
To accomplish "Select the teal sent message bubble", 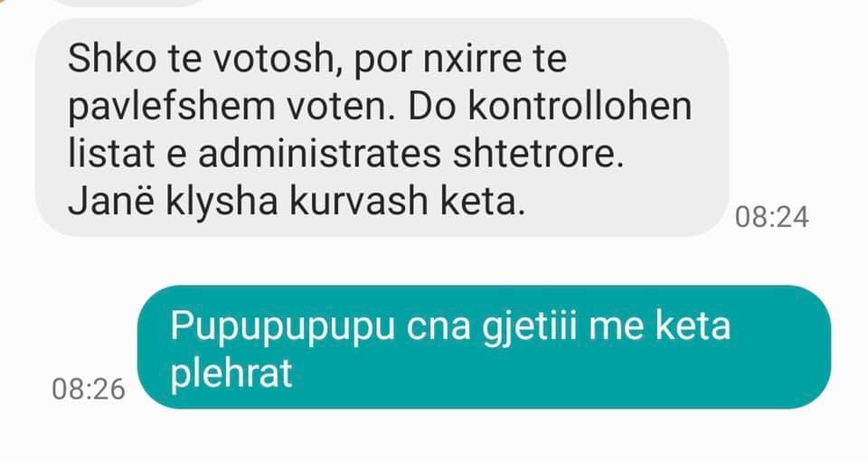I will click(x=484, y=347).
